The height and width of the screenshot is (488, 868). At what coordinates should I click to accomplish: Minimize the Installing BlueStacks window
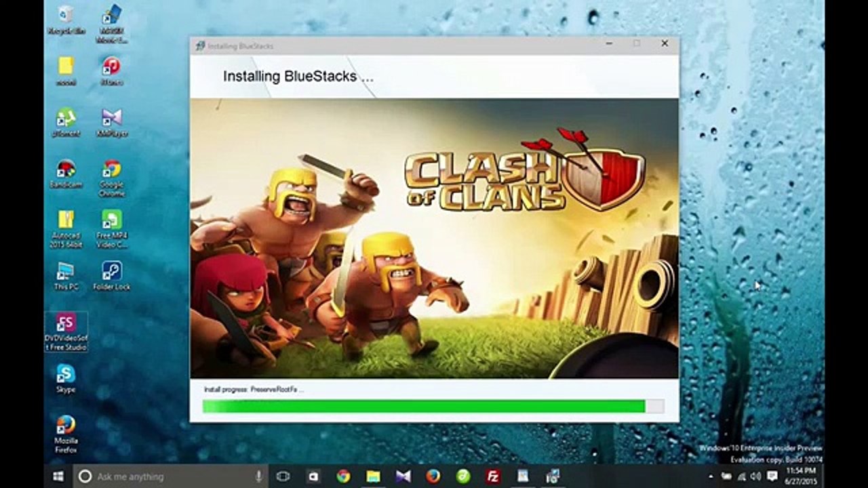click(609, 43)
